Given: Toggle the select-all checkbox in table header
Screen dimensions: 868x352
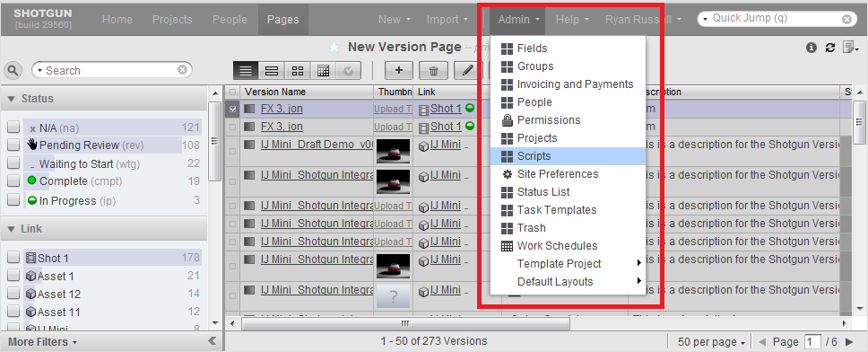Looking at the screenshot, I should 232,92.
